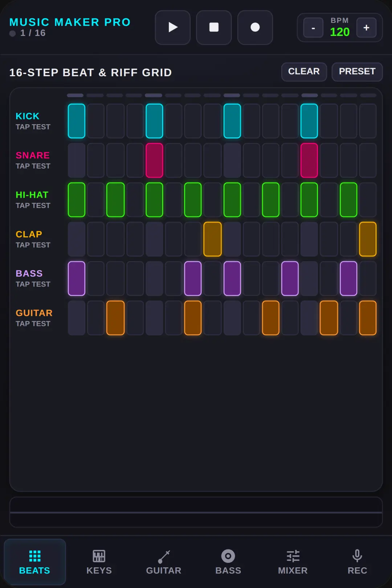Disable Guitar on step 7
This screenshot has width=392, height=588.
pos(193,318)
